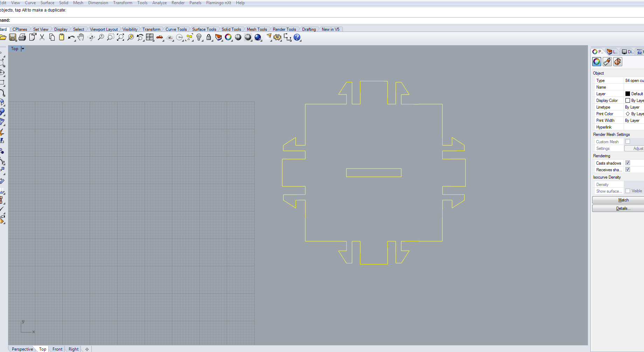The width and height of the screenshot is (644, 352).
Task: Open the Display Color By Layer dropdown
Action: click(634, 101)
